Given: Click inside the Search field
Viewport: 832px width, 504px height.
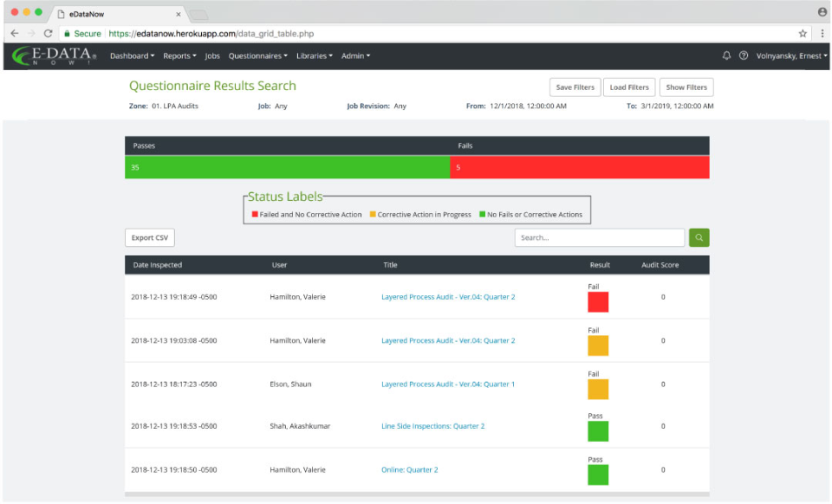Looking at the screenshot, I should [x=600, y=236].
